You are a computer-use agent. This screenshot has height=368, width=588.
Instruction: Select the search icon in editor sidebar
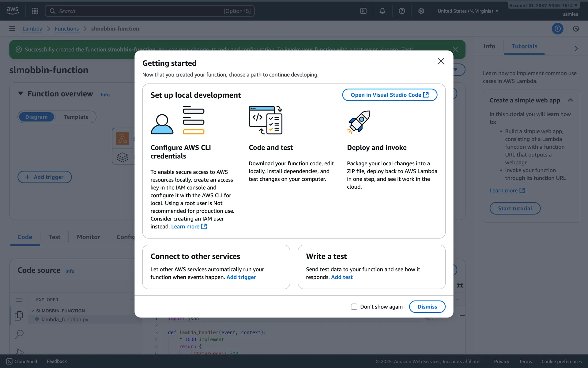point(19,334)
